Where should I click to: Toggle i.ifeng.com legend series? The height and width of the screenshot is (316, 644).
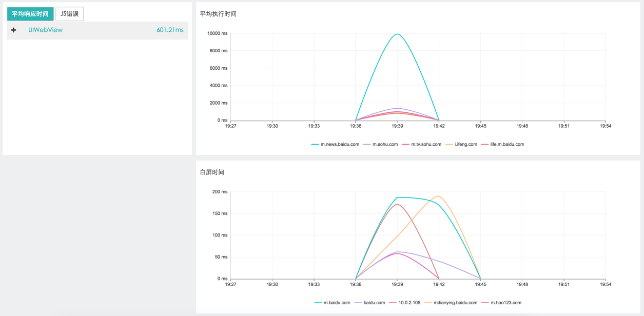coord(461,145)
